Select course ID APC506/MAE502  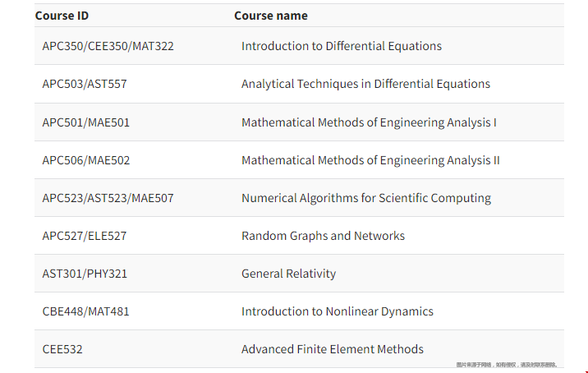pyautogui.click(x=86, y=160)
